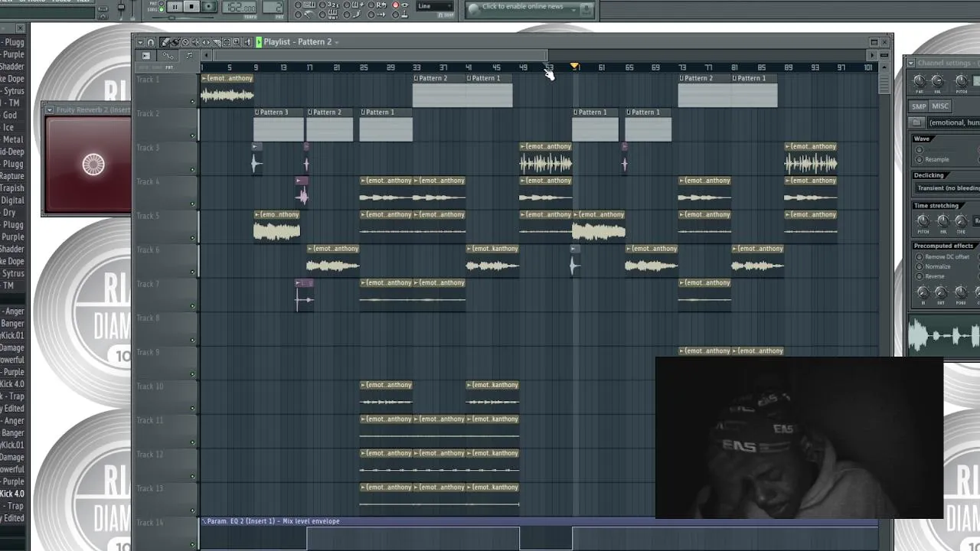Select the pattern clip note icon
Image resolution: width=980 pixels, height=551 pixels.
click(189, 55)
